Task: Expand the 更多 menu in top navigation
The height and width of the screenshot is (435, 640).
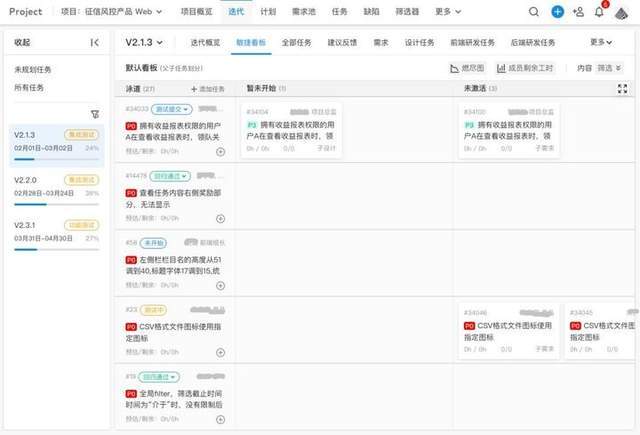Action: click(448, 12)
